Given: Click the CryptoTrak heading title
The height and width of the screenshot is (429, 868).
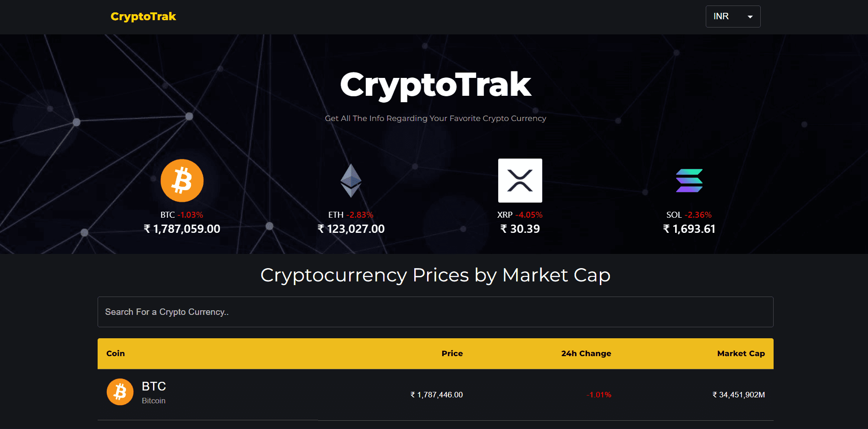Looking at the screenshot, I should point(435,84).
